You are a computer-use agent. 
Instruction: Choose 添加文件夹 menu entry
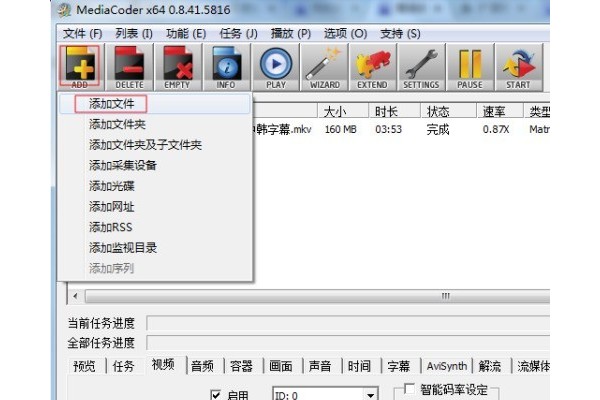coord(155,124)
